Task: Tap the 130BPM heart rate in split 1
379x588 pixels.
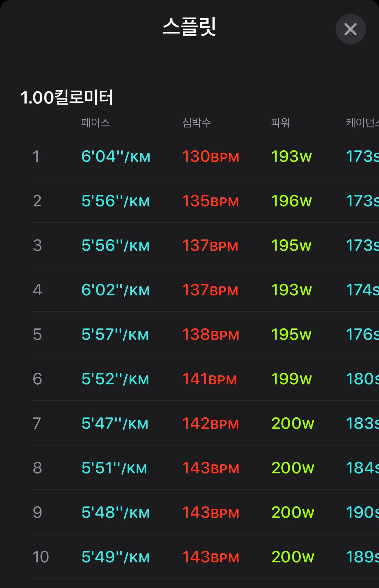Action: (x=211, y=156)
